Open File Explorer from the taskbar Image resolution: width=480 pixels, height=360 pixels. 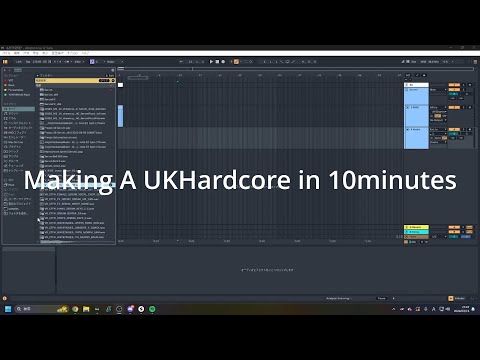(86, 309)
